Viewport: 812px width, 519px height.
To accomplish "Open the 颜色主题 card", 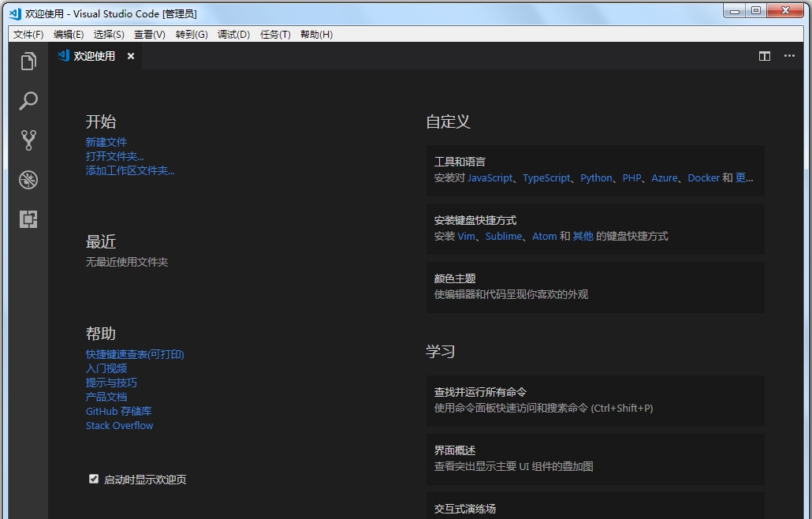I will 595,287.
